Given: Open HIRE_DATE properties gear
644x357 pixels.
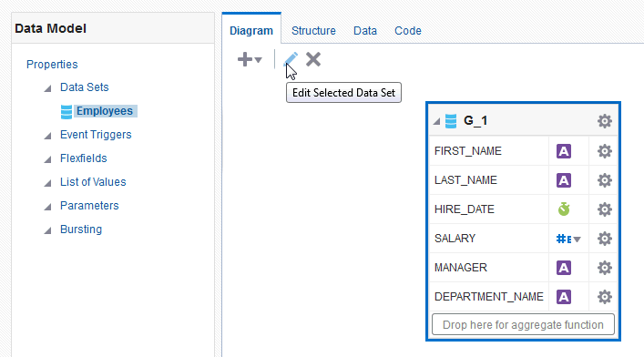Looking at the screenshot, I should [605, 209].
